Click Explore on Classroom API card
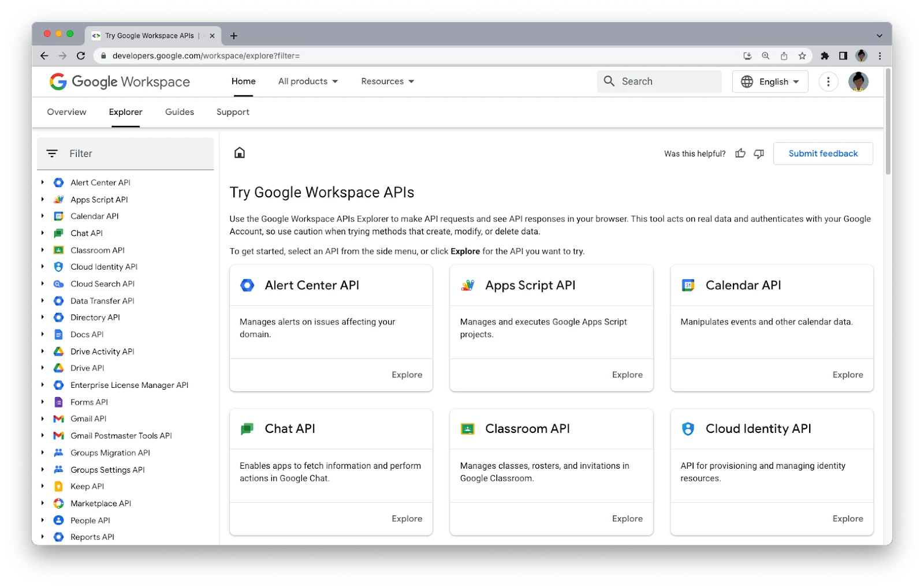Screen dimensions: 924x587 tap(627, 519)
